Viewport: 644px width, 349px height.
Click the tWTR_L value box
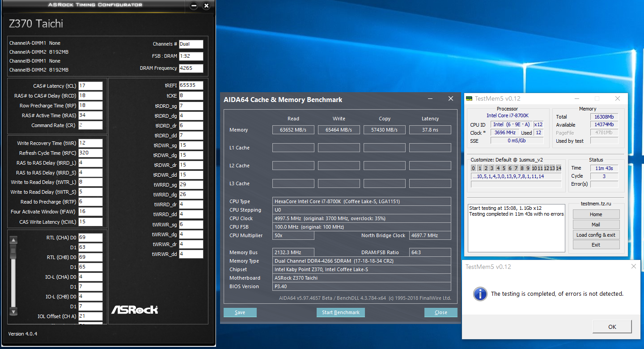(90, 182)
